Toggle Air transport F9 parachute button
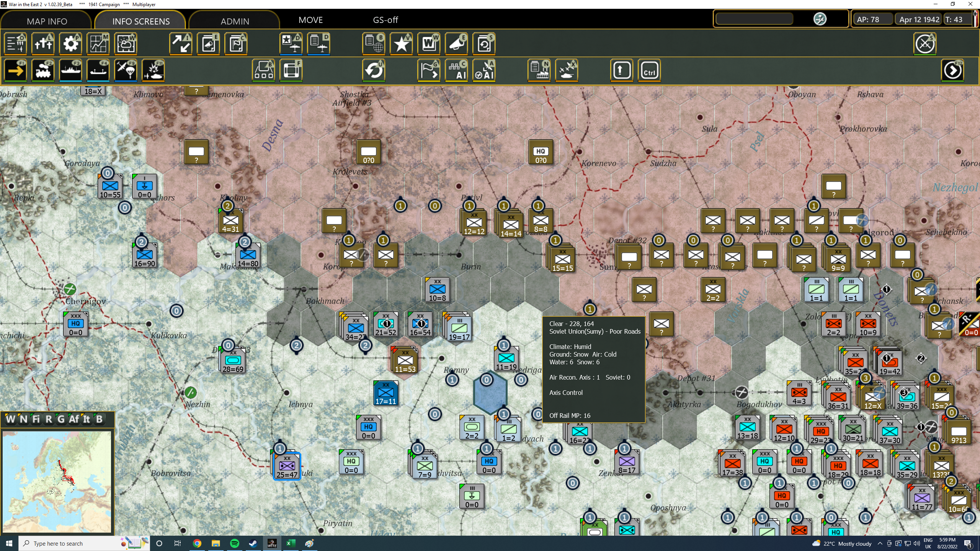The image size is (980, 551). [x=126, y=71]
